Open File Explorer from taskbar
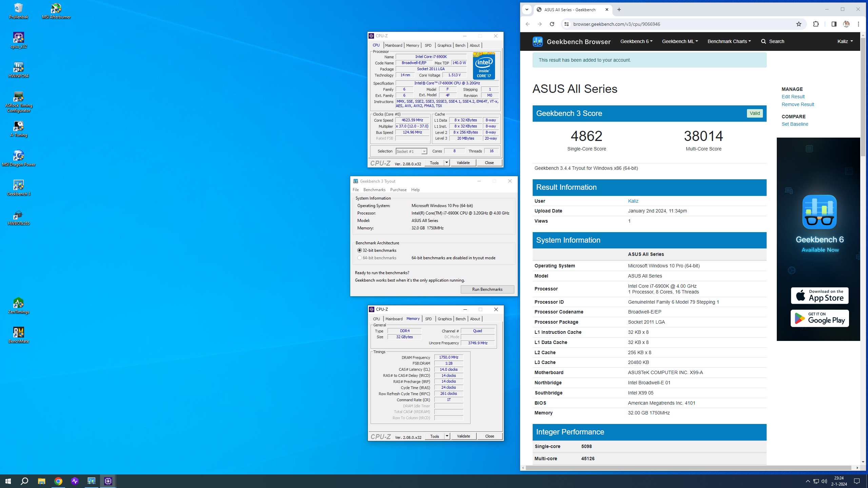Viewport: 868px width, 488px height. [41, 481]
